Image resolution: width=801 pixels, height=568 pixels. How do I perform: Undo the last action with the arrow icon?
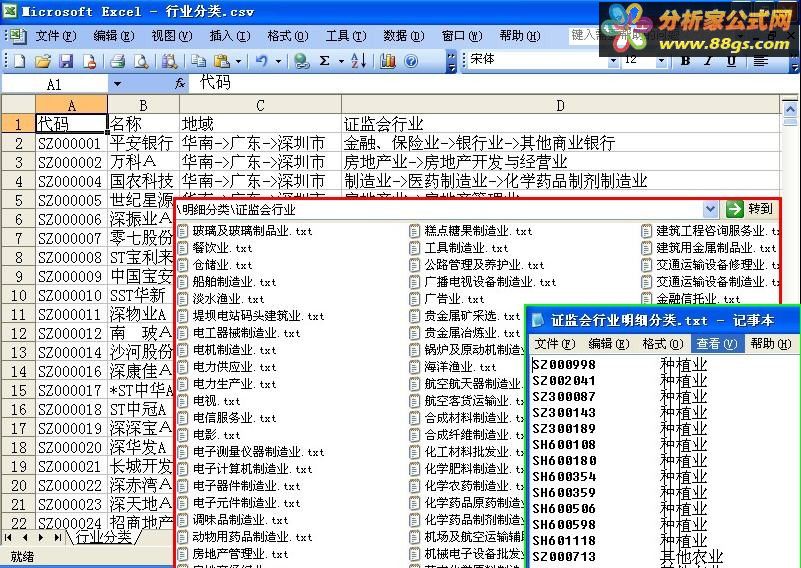[x=262, y=61]
